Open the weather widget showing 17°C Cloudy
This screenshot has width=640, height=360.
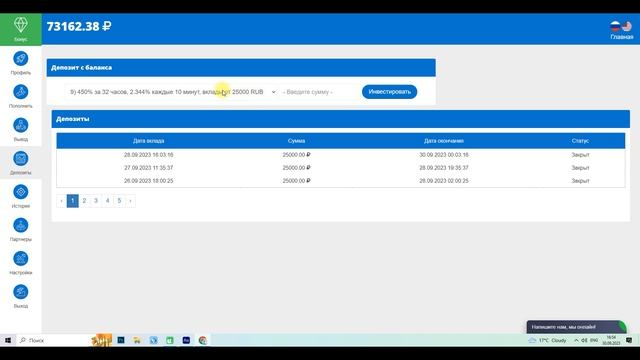(547, 340)
